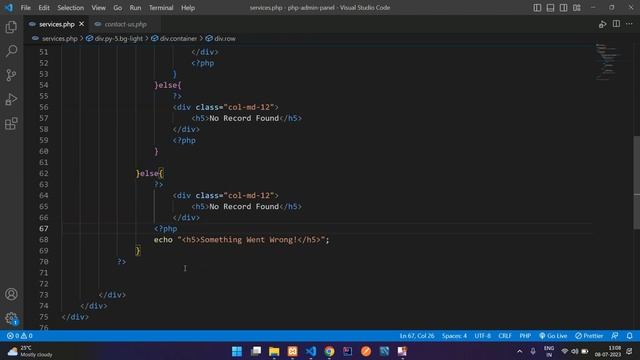Open the taskbar clock showing 13:08
The height and width of the screenshot is (360, 640).
pos(608,351)
